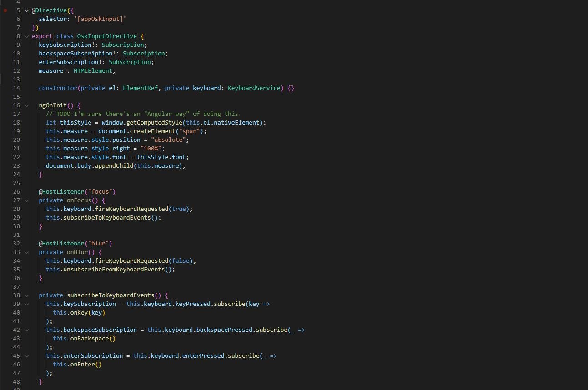588x390 pixels.
Task: Fold the enterSubscription statement at line 45
Action: [27, 355]
